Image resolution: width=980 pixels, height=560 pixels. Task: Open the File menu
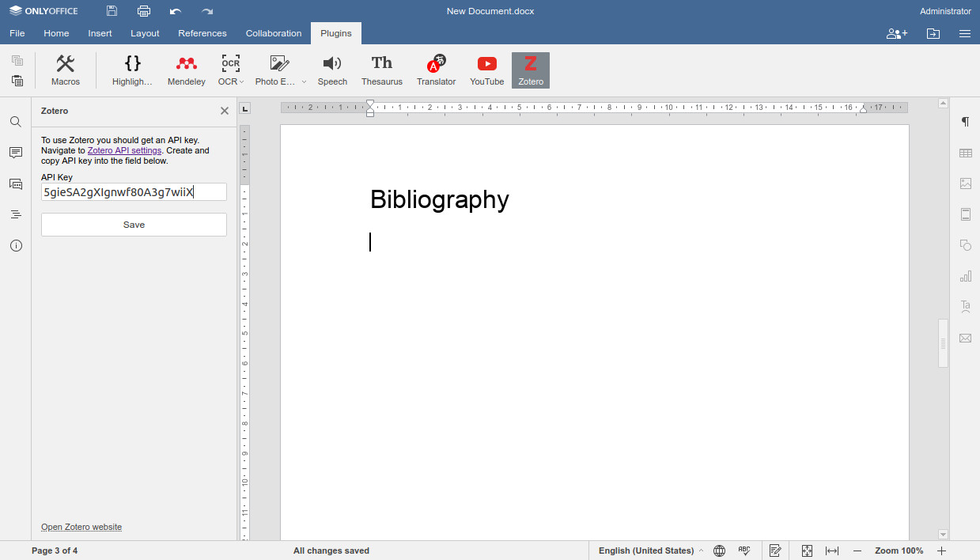[17, 33]
